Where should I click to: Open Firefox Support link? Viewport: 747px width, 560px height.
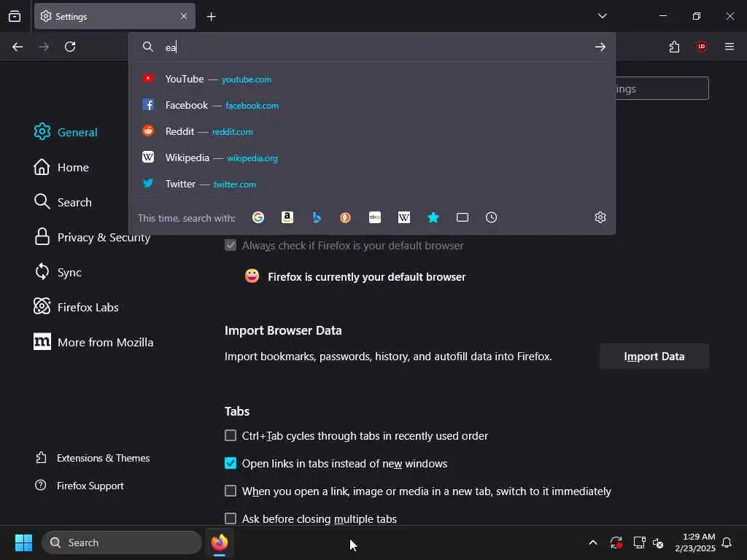(x=79, y=486)
